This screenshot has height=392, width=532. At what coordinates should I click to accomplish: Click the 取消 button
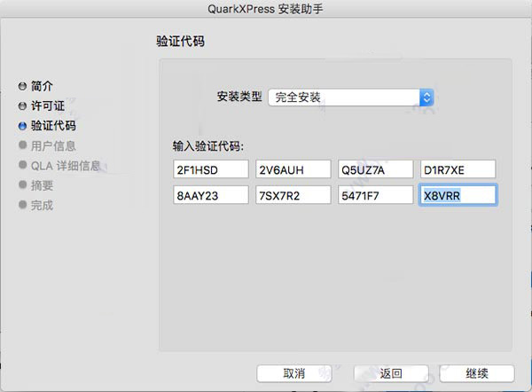click(294, 373)
